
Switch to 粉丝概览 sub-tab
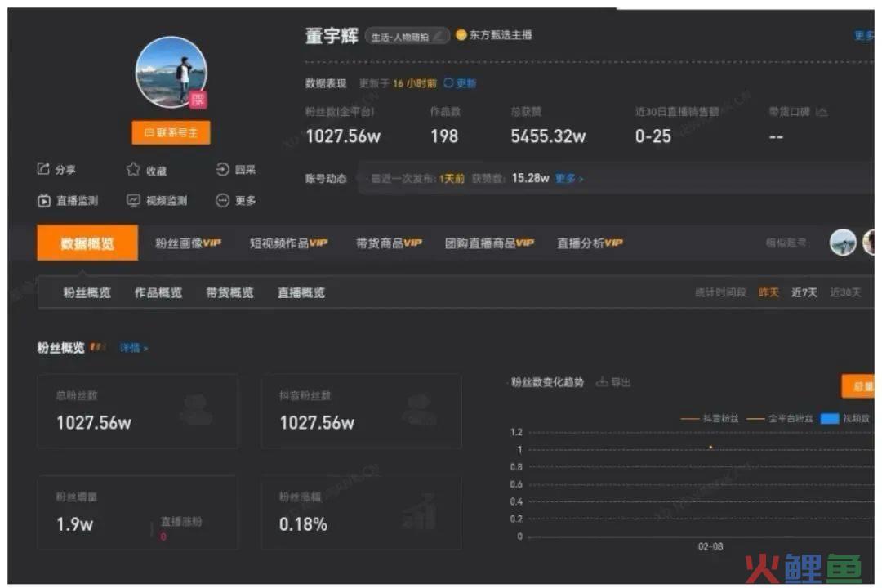[87, 292]
